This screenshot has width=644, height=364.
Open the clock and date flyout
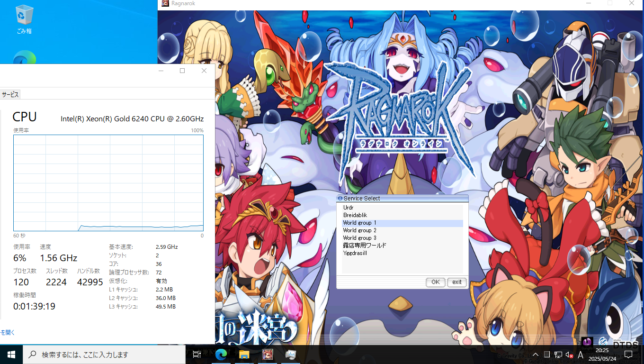click(x=601, y=355)
